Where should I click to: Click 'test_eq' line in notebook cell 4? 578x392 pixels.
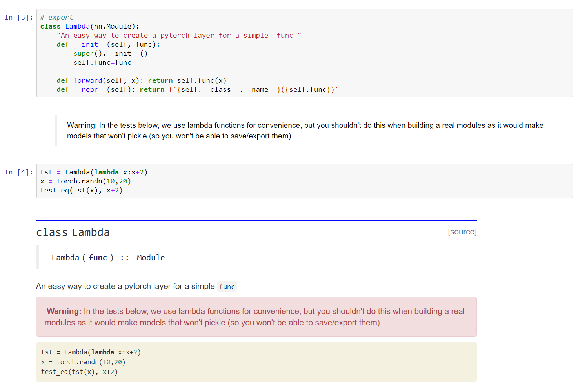(81, 190)
